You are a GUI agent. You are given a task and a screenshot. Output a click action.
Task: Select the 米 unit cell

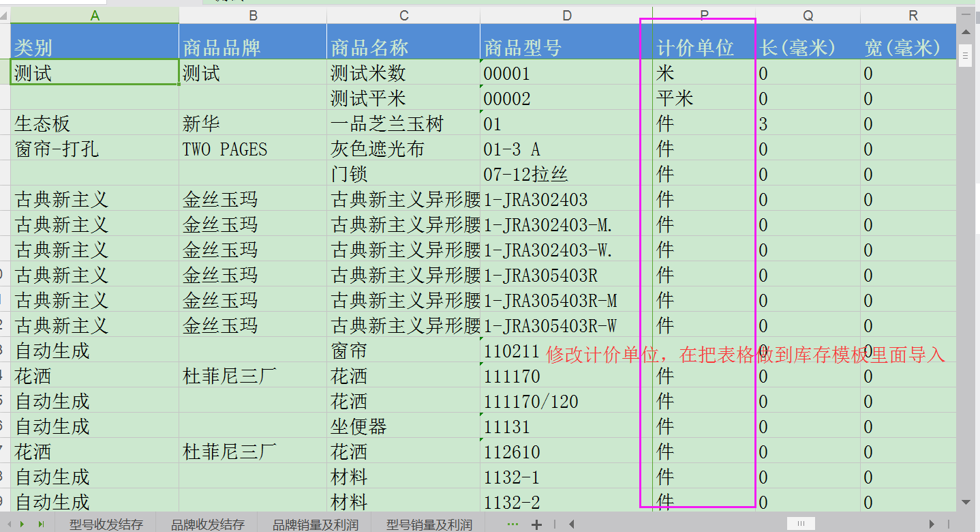click(705, 72)
